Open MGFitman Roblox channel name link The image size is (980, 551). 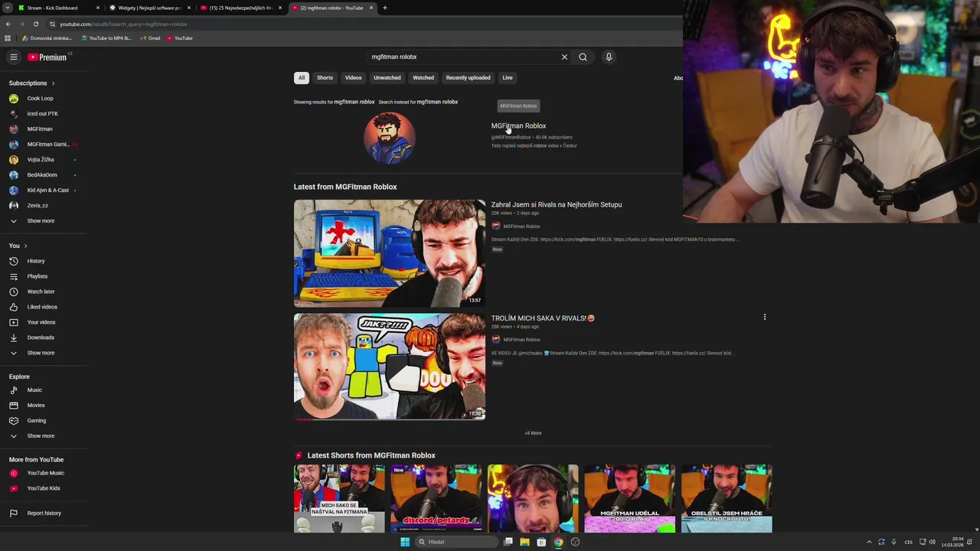pyautogui.click(x=518, y=126)
